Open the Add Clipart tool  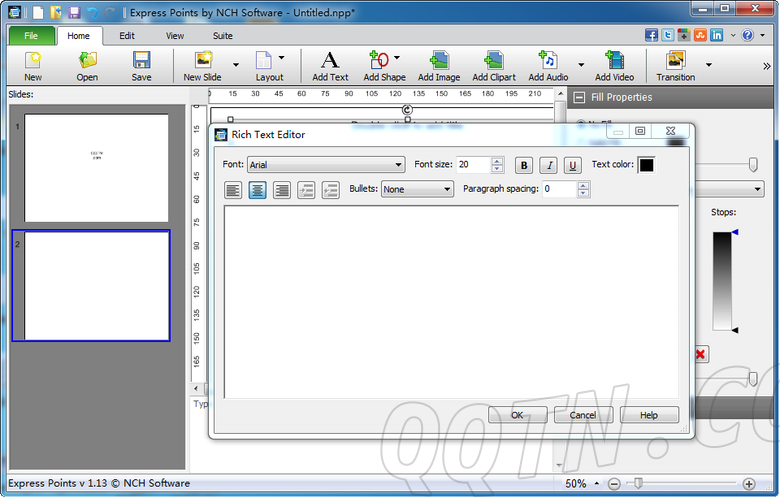point(494,66)
